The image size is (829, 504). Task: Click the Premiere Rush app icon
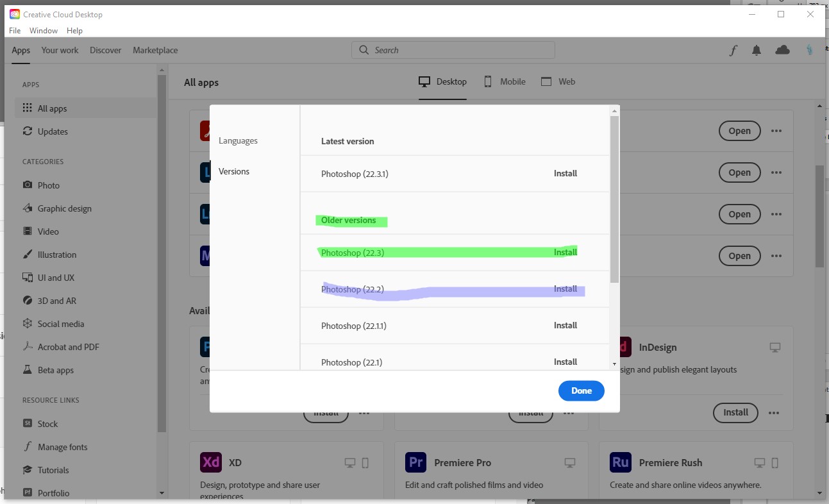(621, 462)
